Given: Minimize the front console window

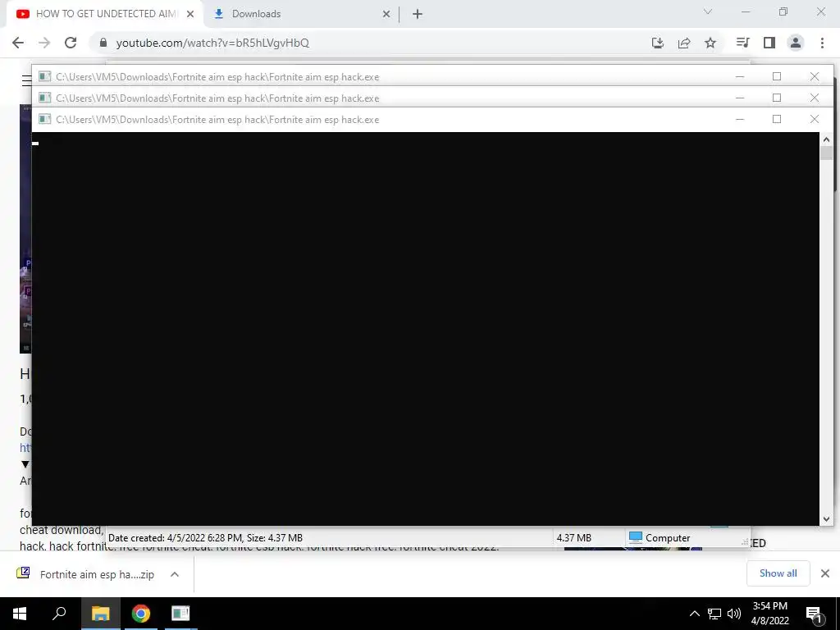Looking at the screenshot, I should click(x=740, y=119).
